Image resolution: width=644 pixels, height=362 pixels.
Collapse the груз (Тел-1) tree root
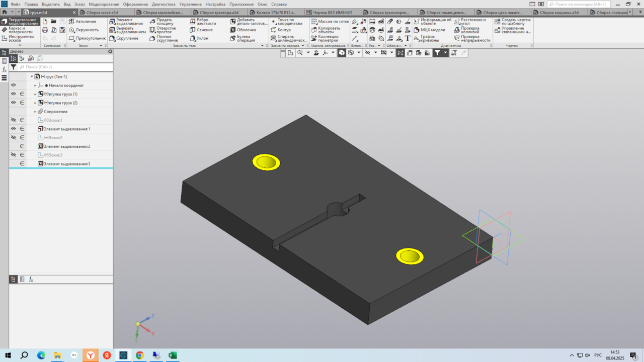pyautogui.click(x=32, y=76)
